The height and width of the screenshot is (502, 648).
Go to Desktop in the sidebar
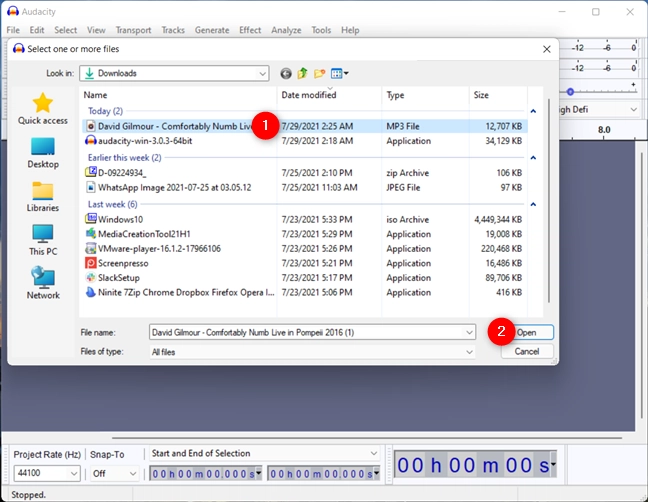pos(43,153)
